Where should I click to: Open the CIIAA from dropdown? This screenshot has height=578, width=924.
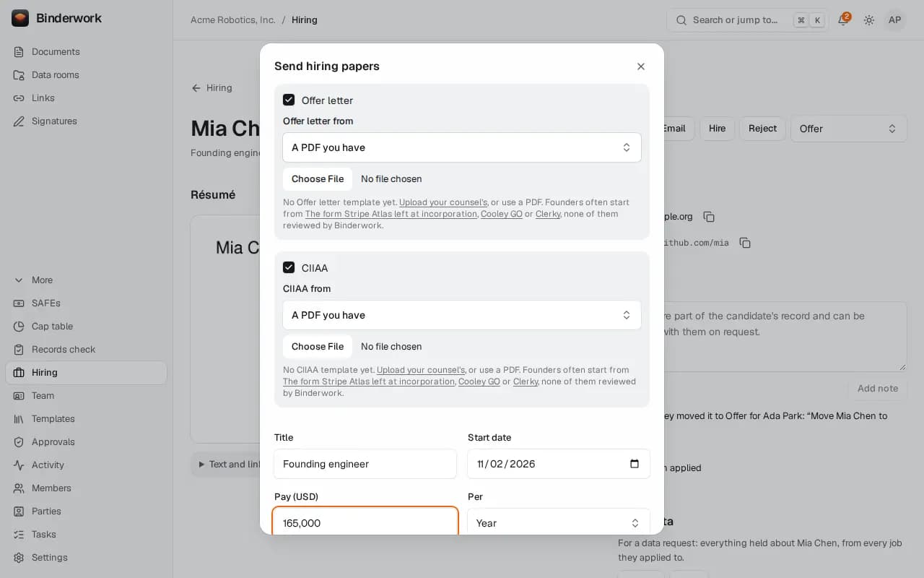pyautogui.click(x=462, y=315)
